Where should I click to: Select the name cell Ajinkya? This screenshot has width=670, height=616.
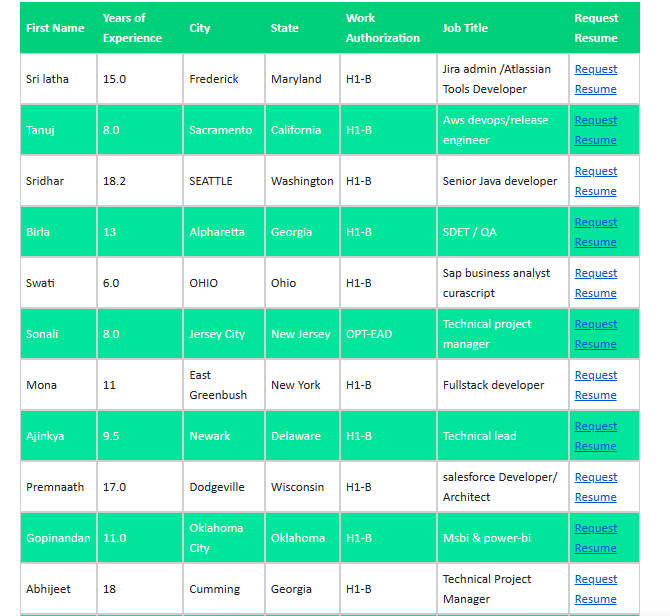59,436
